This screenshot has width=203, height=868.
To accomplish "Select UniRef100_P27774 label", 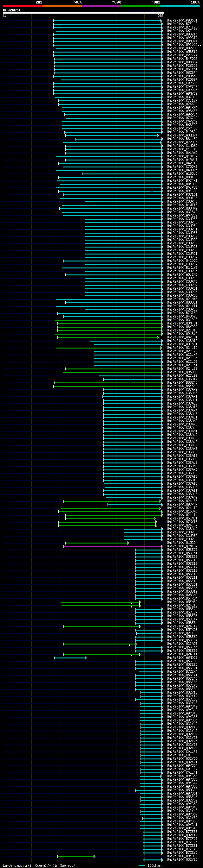I will [x=182, y=55].
